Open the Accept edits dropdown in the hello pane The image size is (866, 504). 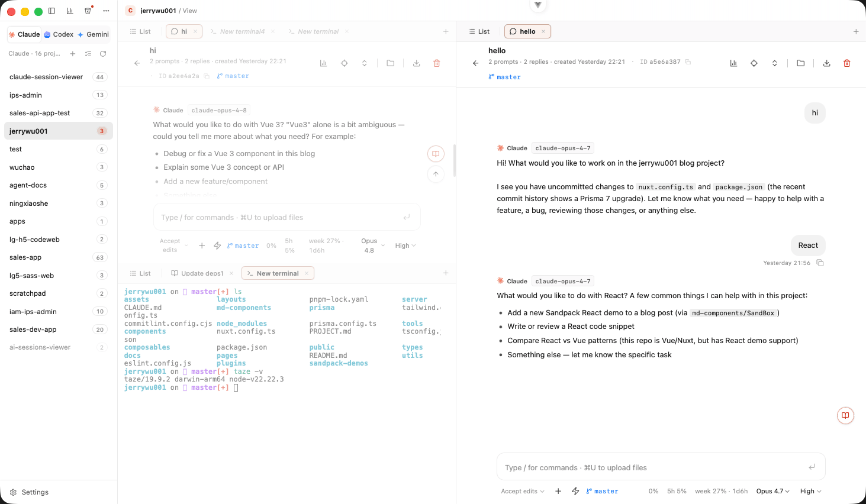(523, 491)
